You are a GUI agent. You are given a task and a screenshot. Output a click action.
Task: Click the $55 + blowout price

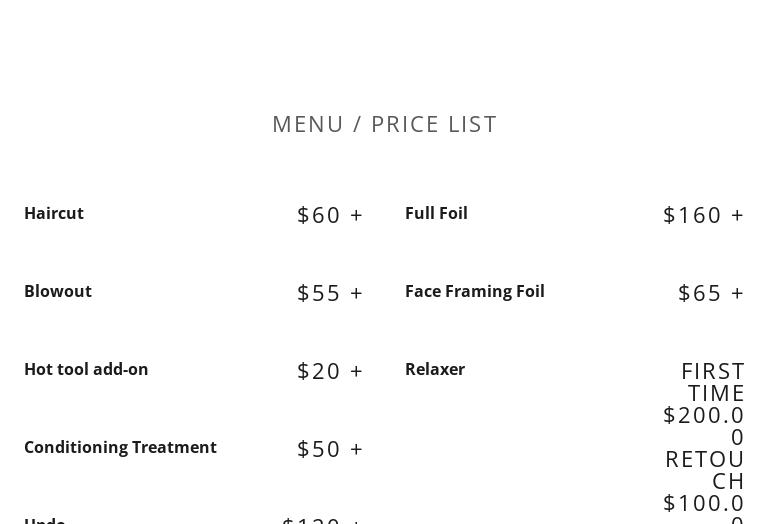click(330, 292)
